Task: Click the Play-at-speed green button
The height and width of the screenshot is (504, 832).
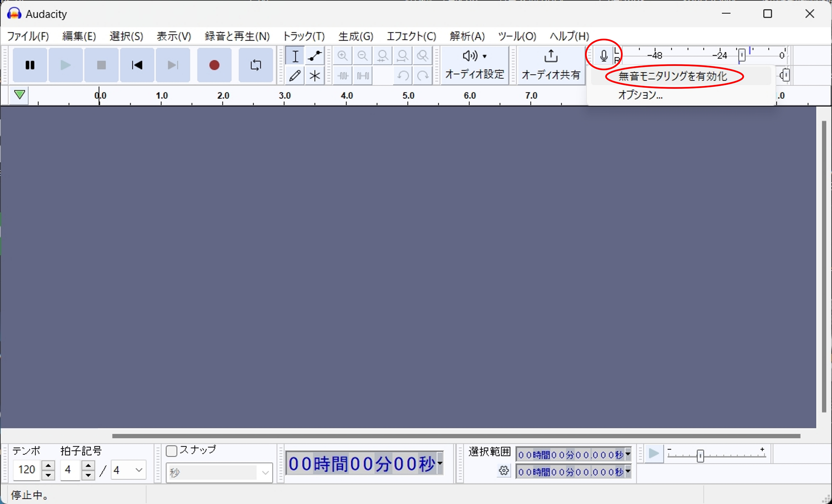Action: pos(654,454)
